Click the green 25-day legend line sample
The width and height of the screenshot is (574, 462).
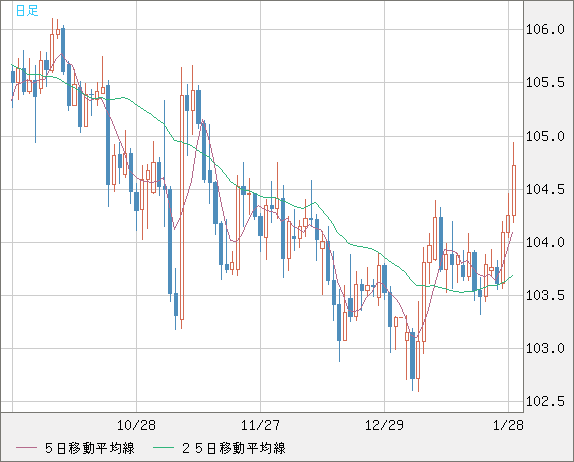[x=163, y=448]
